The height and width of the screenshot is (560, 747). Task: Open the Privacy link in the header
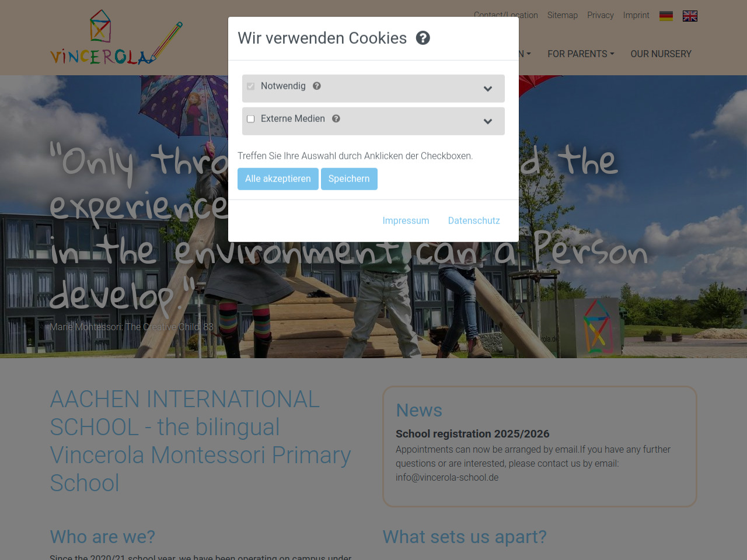[x=601, y=15]
